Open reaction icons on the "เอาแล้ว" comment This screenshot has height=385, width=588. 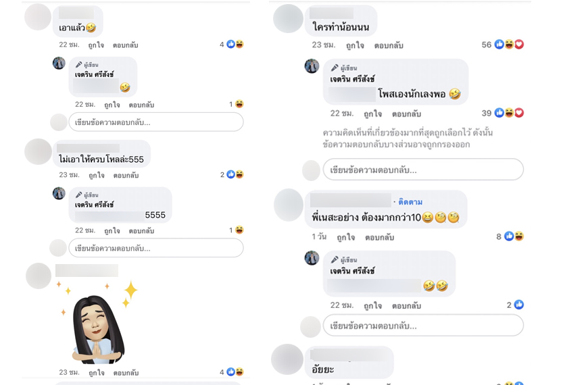(x=232, y=44)
